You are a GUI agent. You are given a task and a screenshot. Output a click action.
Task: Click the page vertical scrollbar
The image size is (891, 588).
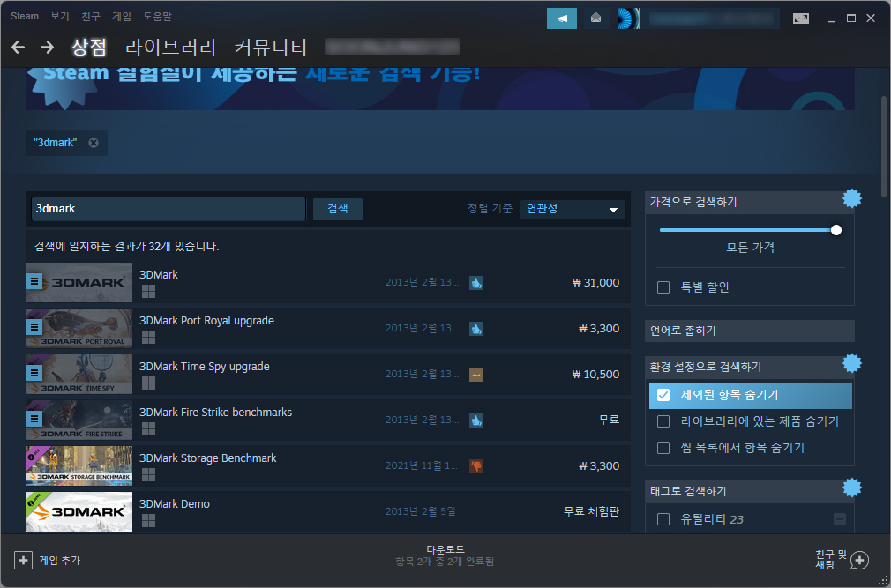[884, 147]
